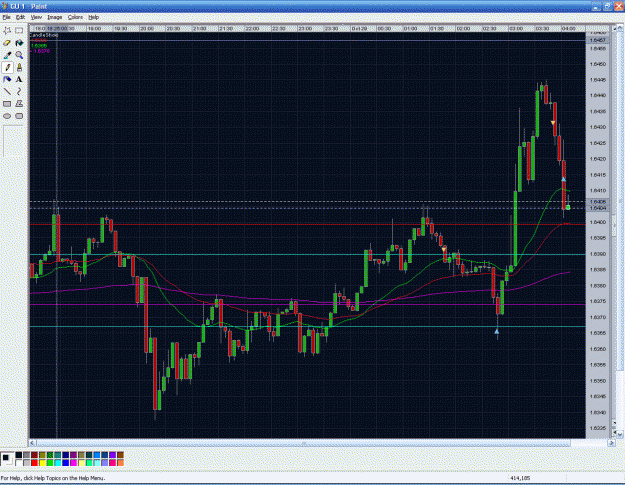Click the current foreground/background color box

coord(7,459)
